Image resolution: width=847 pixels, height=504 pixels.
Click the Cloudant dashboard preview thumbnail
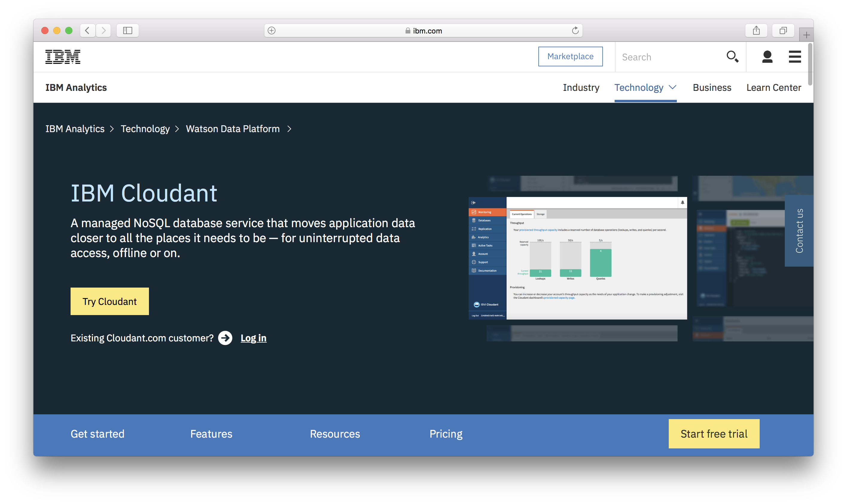(x=577, y=258)
